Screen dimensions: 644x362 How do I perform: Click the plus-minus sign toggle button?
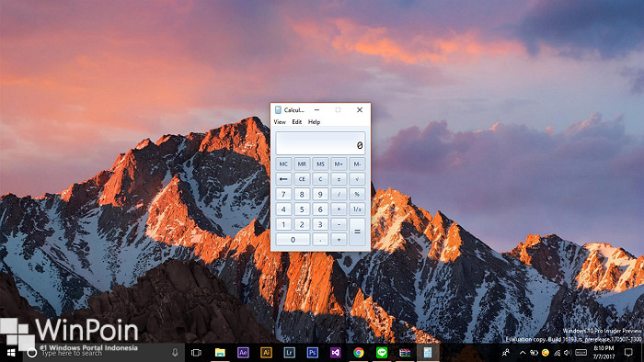[339, 179]
